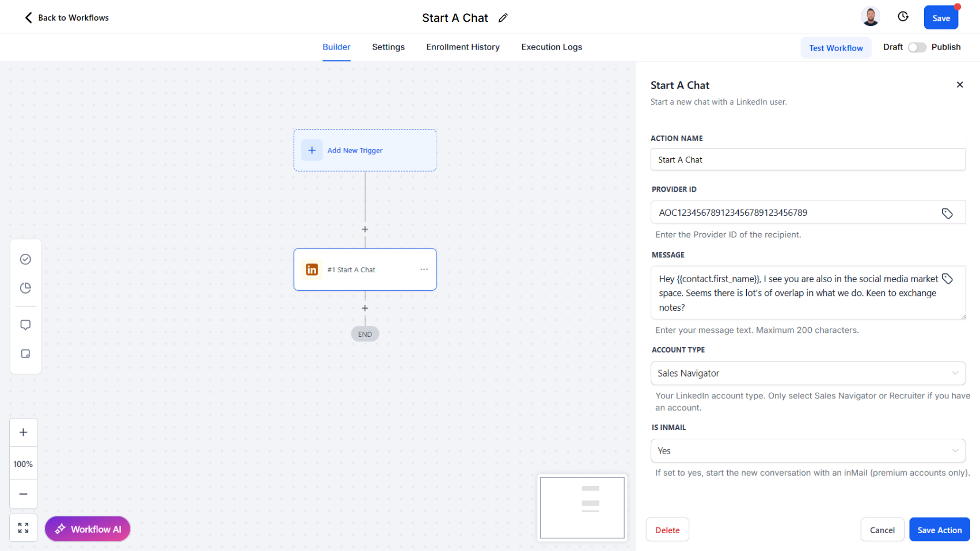Delete this action with the Delete button

667,529
